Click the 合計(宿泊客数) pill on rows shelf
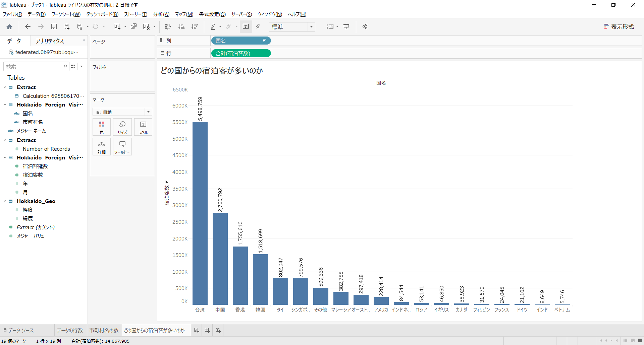Viewport: 644px width, 345px height. tap(241, 54)
